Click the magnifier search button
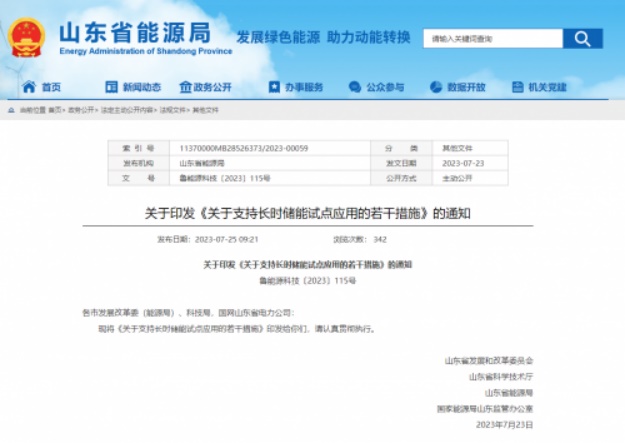Viewport: 625px width, 443px height. pyautogui.click(x=582, y=39)
